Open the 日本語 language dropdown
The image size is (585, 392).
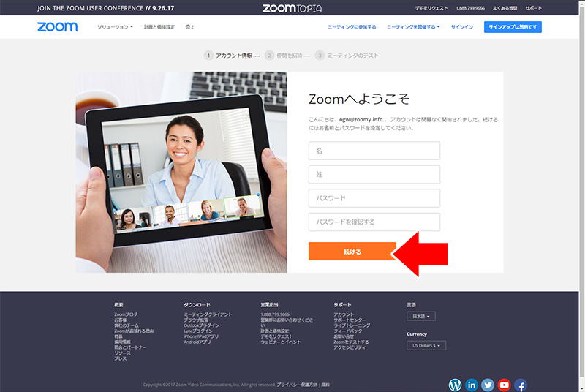pyautogui.click(x=420, y=316)
